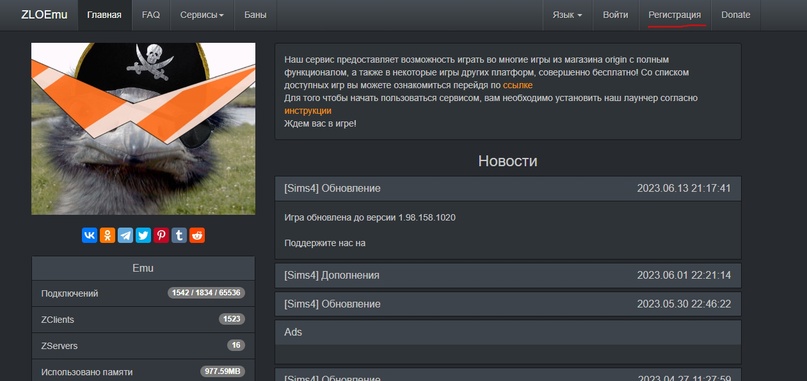Screen dimensions: 807x381
Task: Expand the [Sims4] Дополнения news item
Action: (x=508, y=275)
